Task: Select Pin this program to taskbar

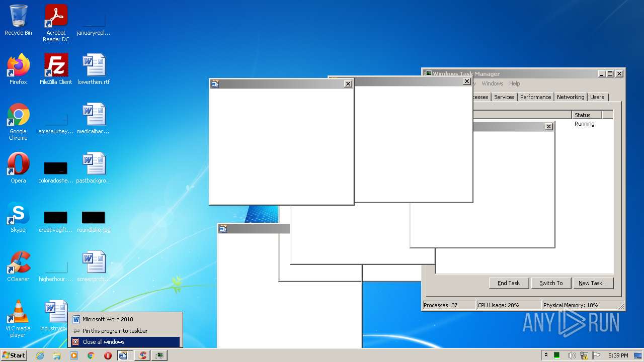Action: (x=125, y=331)
